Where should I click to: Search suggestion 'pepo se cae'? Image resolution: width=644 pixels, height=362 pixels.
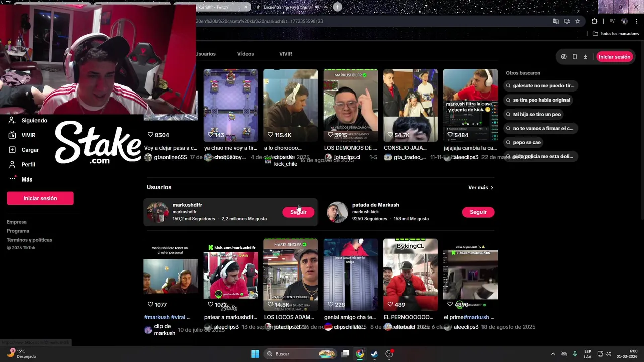[523, 142]
